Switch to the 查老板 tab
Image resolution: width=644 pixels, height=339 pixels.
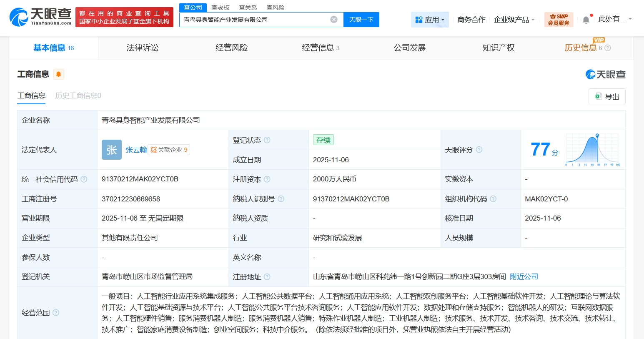[x=221, y=7]
